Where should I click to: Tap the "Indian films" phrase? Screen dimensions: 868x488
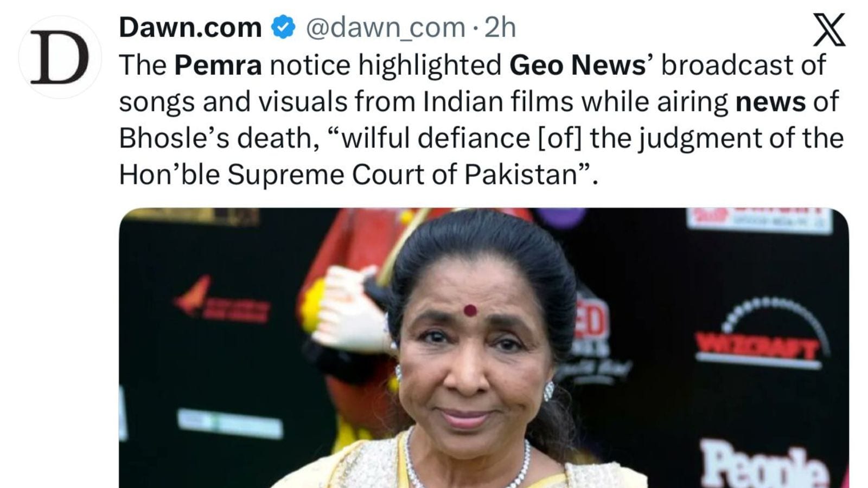point(498,102)
